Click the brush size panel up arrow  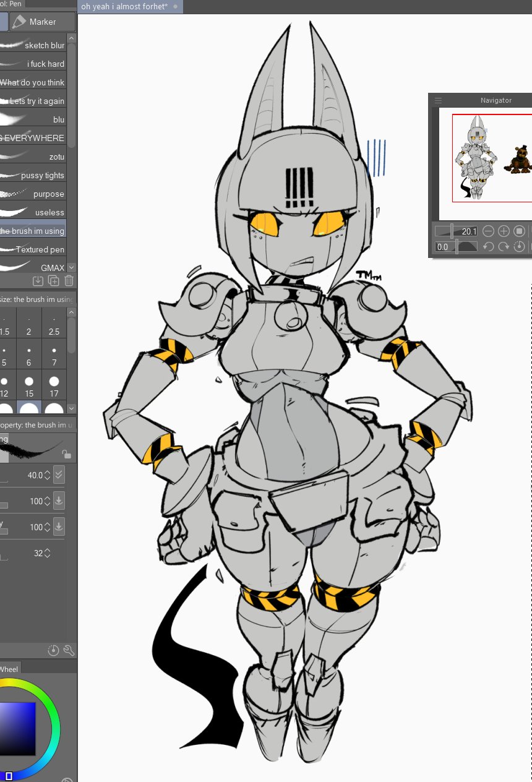point(72,312)
